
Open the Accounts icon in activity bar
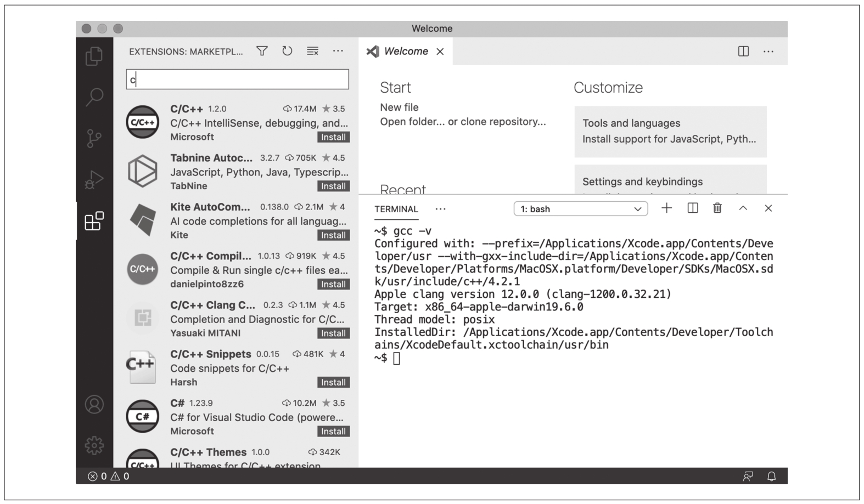94,405
